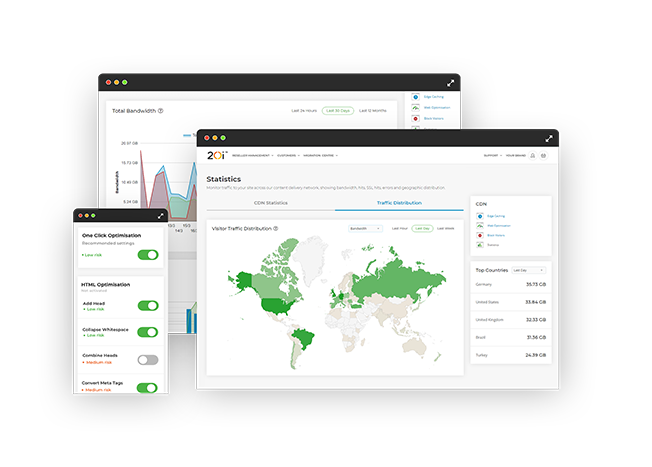Click help icon beside Total Bandwidth

pos(161,111)
